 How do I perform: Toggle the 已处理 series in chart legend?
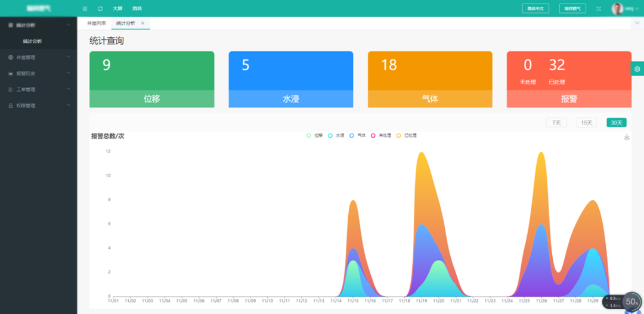point(406,136)
